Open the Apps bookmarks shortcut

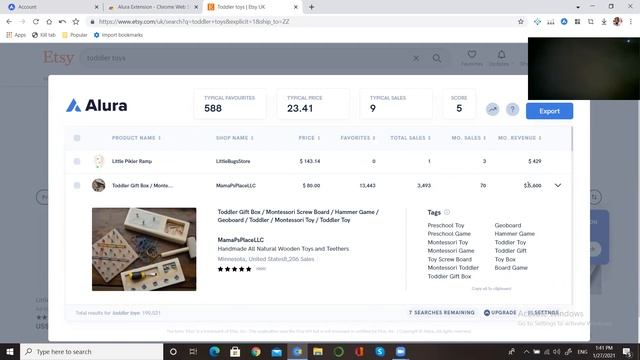[x=16, y=35]
